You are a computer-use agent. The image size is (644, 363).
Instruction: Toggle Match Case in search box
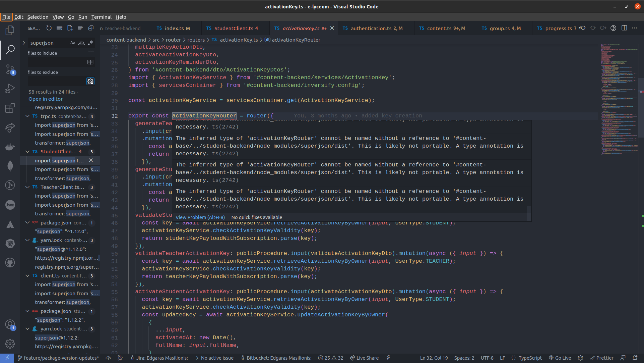[73, 43]
